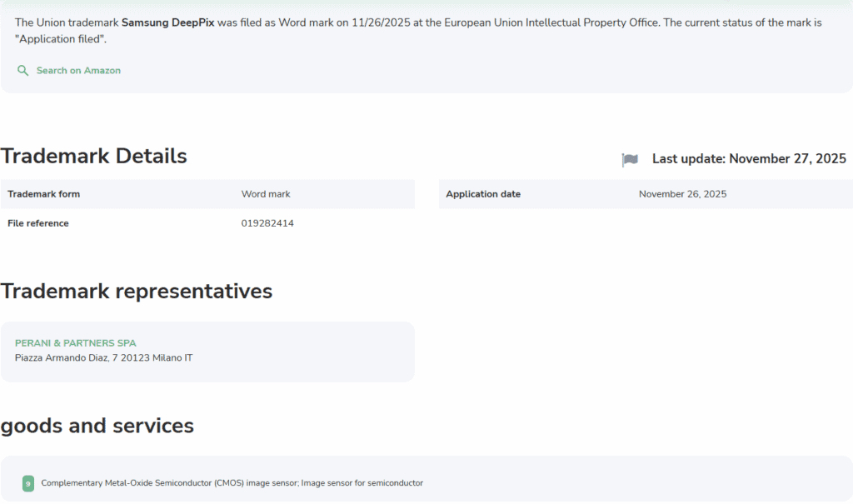The height and width of the screenshot is (504, 853).
Task: Open the representative card for Milano address
Action: [x=207, y=351]
